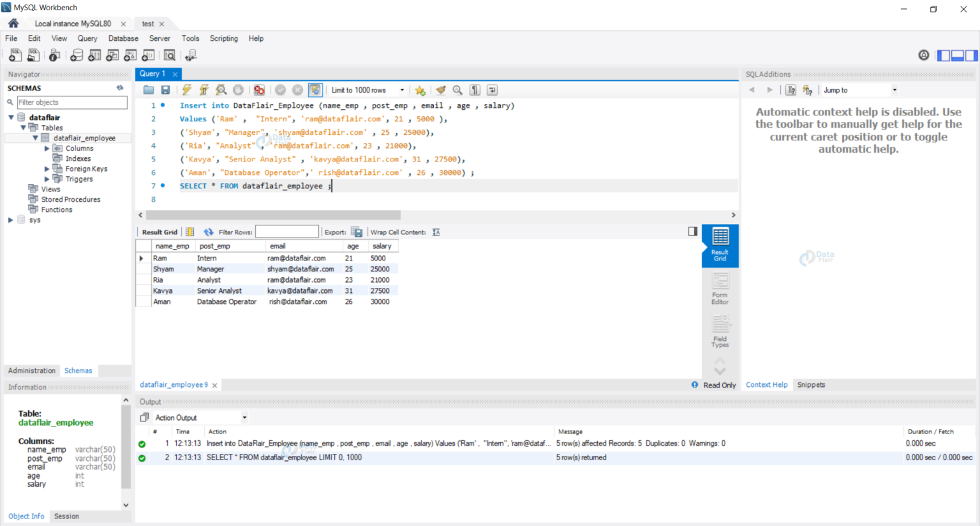
Task: Select the Result Grid view button
Action: coord(720,245)
